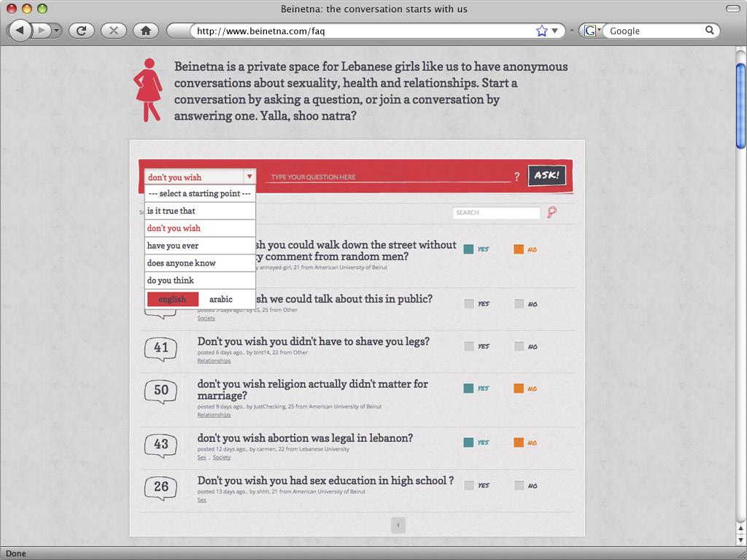Focus the Google search field
Image resolution: width=747 pixels, height=560 pixels.
[656, 31]
